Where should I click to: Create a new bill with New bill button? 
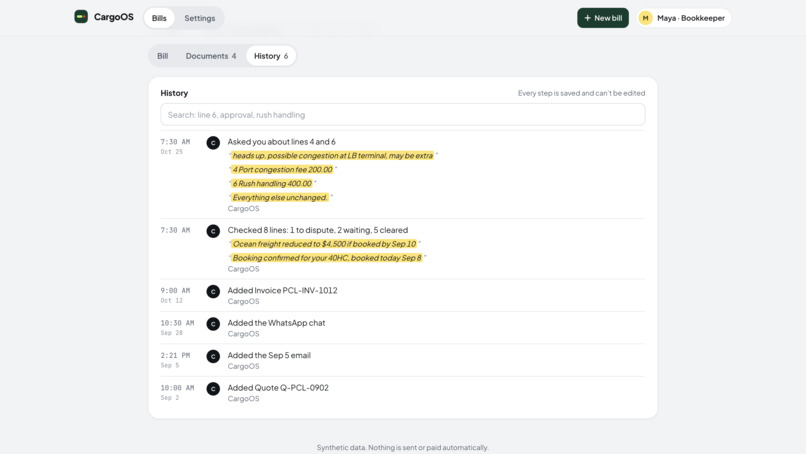(x=602, y=18)
